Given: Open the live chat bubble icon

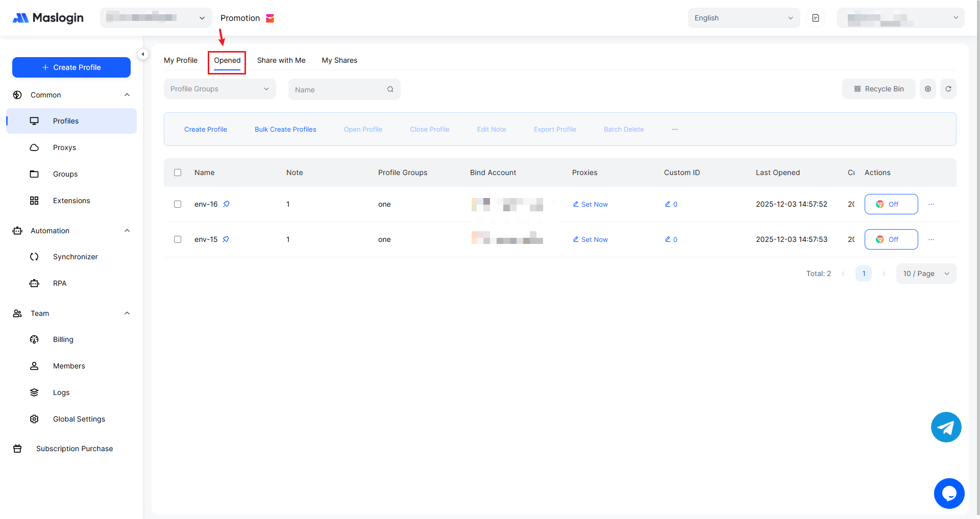Looking at the screenshot, I should pos(949,493).
